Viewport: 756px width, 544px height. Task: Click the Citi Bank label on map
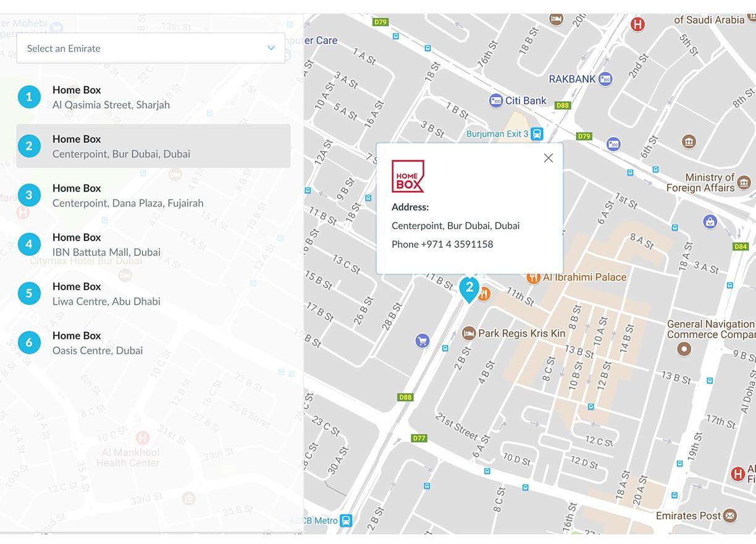point(526,101)
